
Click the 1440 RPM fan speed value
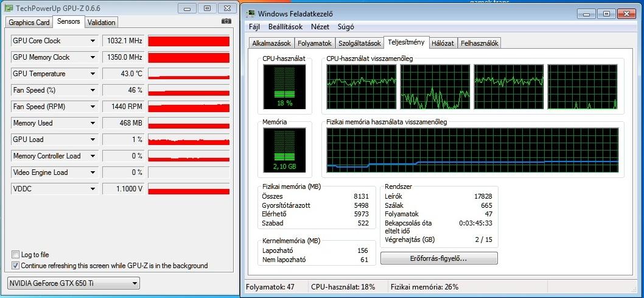(x=124, y=107)
